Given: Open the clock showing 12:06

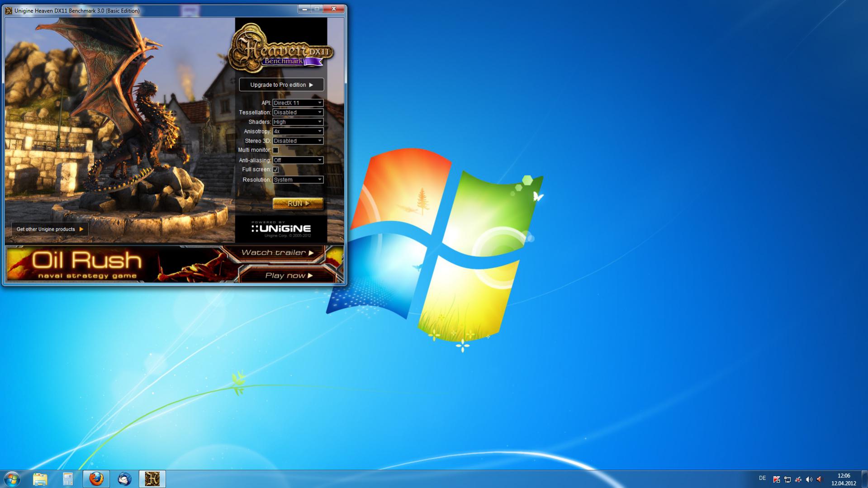Looking at the screenshot, I should tap(844, 479).
